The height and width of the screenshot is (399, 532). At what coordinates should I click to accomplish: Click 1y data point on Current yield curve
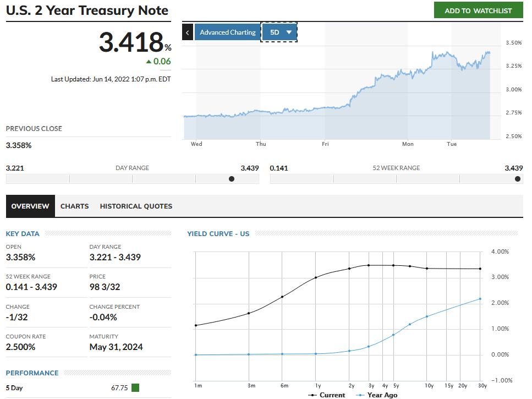tap(316, 277)
